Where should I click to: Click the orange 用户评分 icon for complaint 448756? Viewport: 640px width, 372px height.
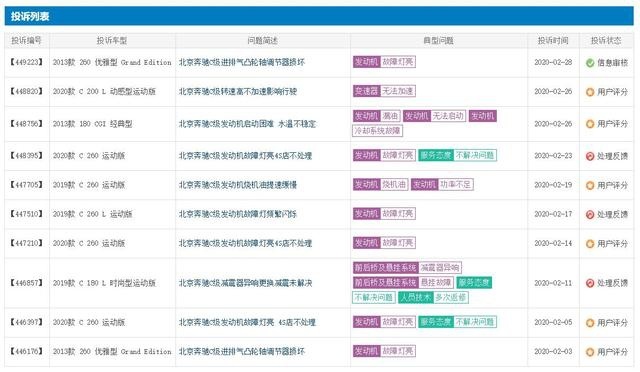click(x=590, y=124)
